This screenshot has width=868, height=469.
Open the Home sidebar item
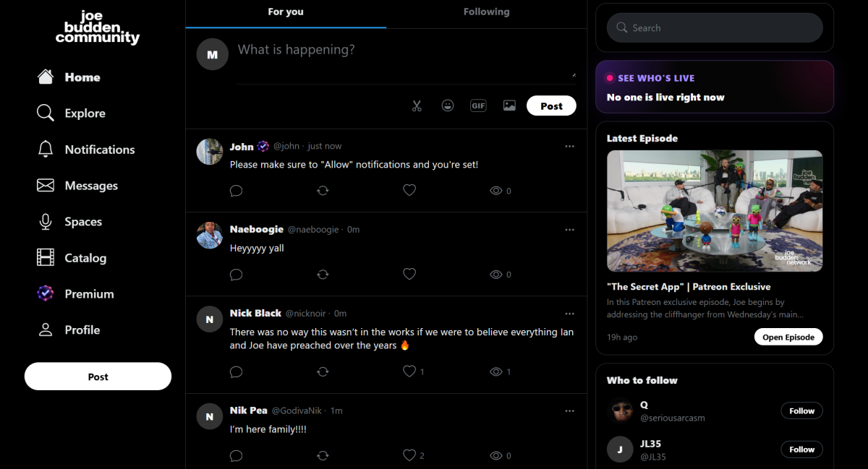tap(69, 77)
